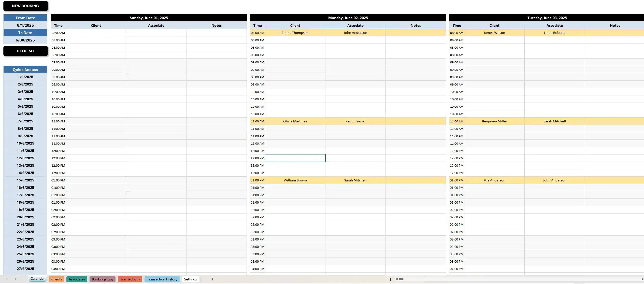The image size is (644, 284).
Task: Select Sarah Mitchell associate on Monday
Action: click(x=355, y=180)
